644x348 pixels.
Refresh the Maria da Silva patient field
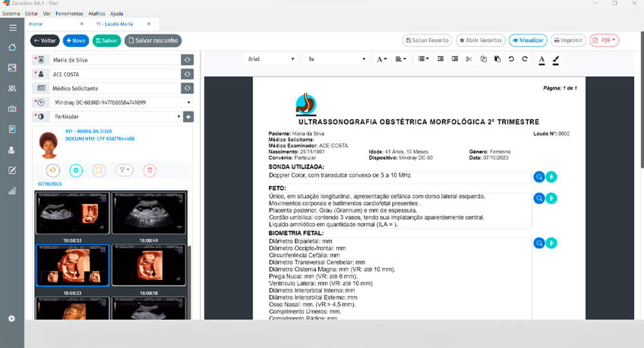point(187,60)
